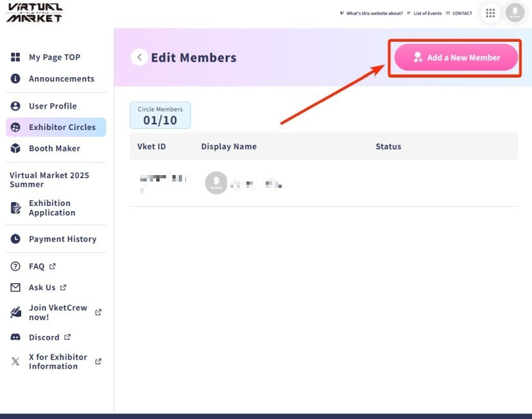The image size is (532, 419).
Task: Open the apps grid menu icon
Action: click(x=491, y=13)
